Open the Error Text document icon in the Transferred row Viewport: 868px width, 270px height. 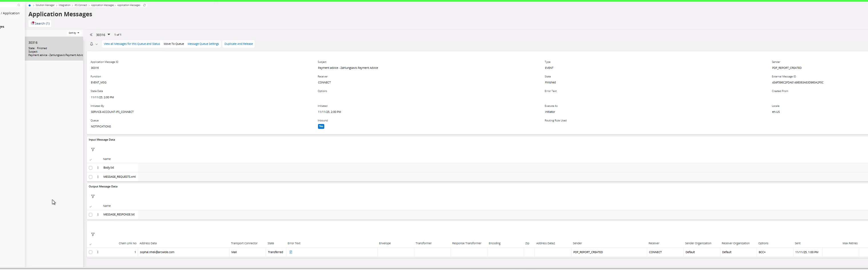coord(291,252)
